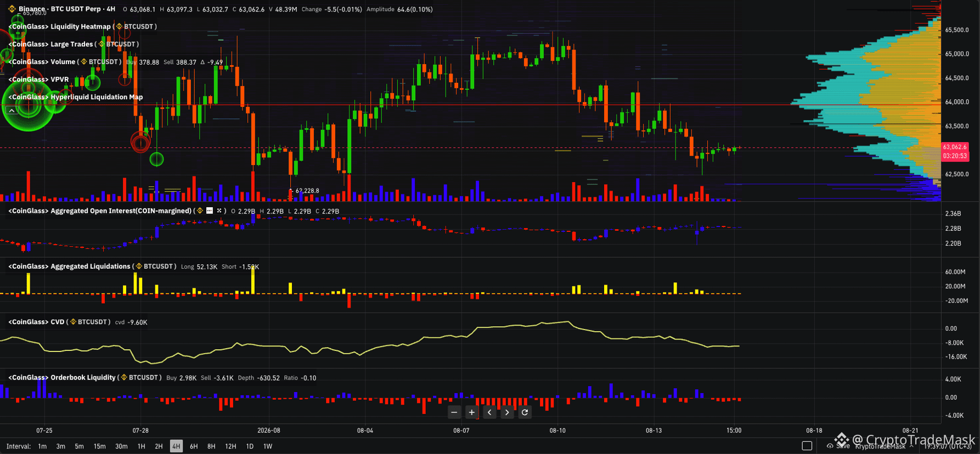Click the Depth -630.52 orderbook value

(259, 378)
